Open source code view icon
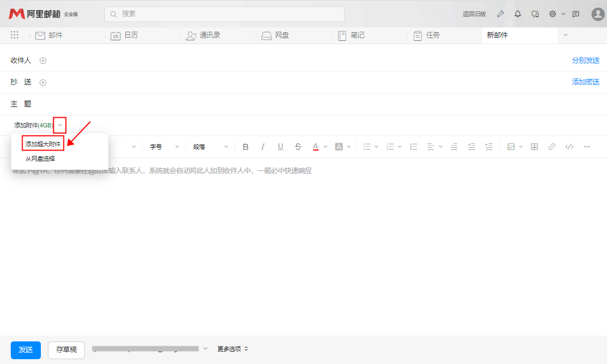 (569, 147)
